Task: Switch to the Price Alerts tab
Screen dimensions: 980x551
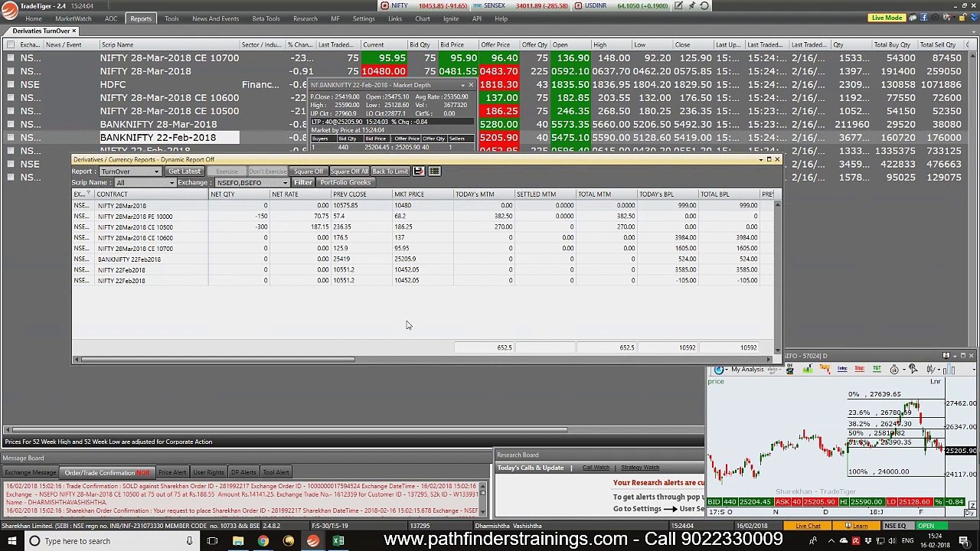Action: click(172, 472)
